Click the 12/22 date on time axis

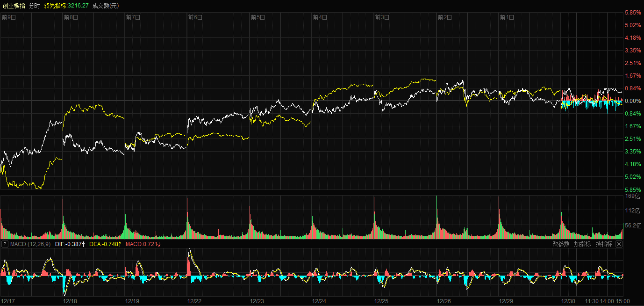click(195, 301)
